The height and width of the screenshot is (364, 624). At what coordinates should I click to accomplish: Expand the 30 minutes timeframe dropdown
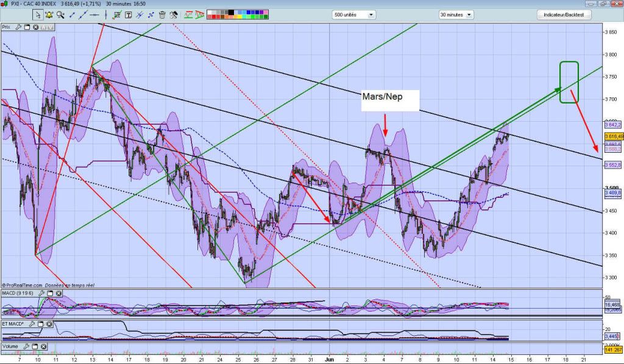tap(456, 15)
